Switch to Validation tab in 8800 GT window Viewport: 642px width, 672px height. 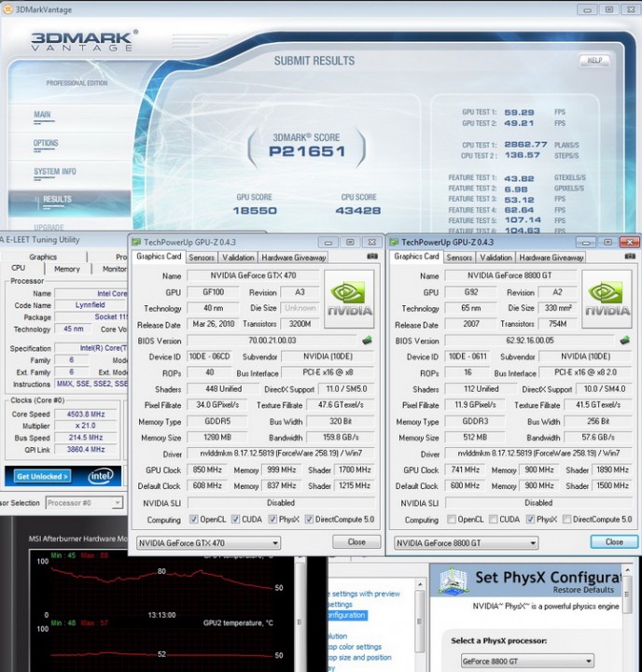click(x=495, y=258)
